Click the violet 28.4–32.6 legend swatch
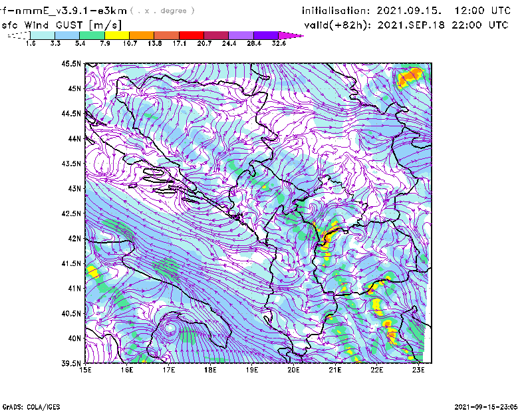 [266, 35]
